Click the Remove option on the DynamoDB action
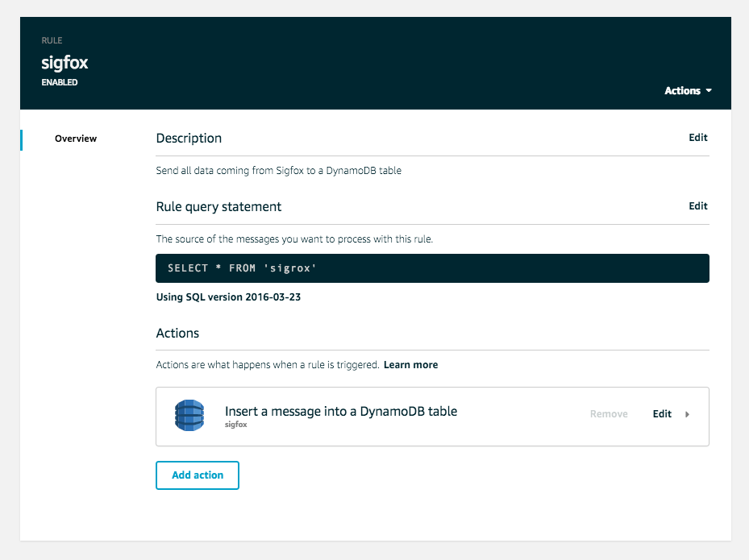The image size is (749, 560). coord(608,413)
